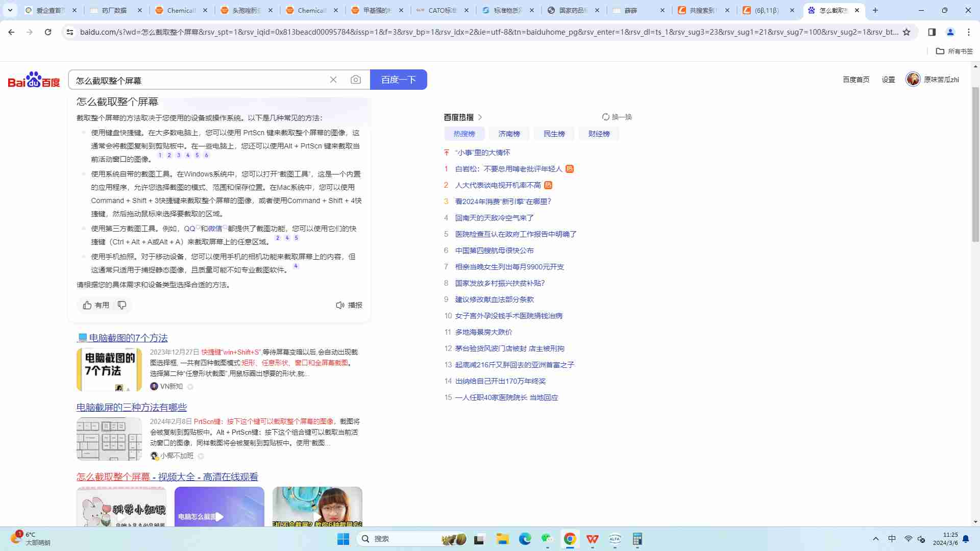Open the calculator app in taskbar
The image size is (980, 551).
coord(637,539)
